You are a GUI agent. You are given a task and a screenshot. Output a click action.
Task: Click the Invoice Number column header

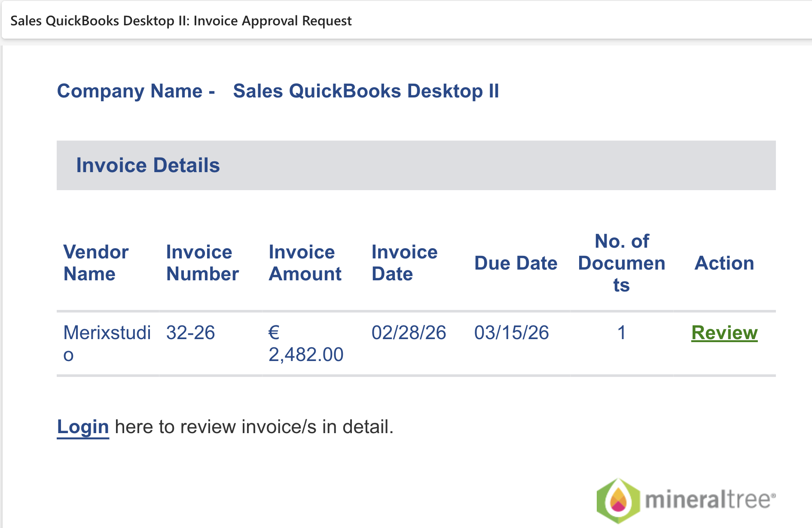click(x=202, y=263)
